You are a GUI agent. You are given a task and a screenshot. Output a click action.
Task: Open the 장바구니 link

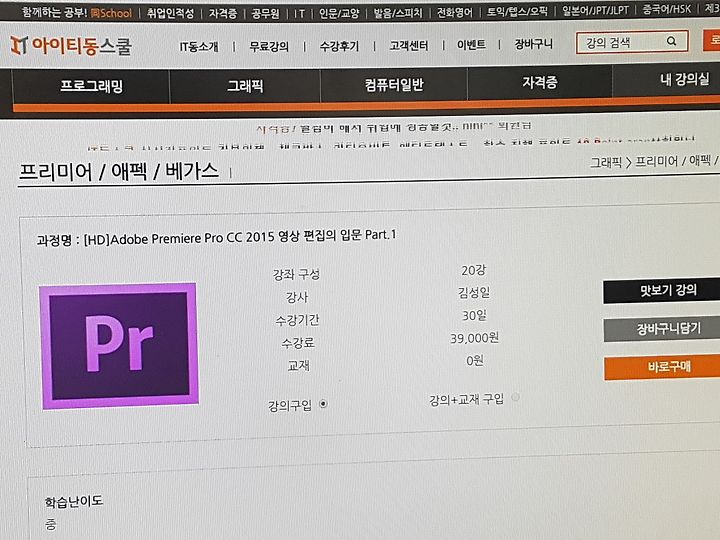point(534,44)
